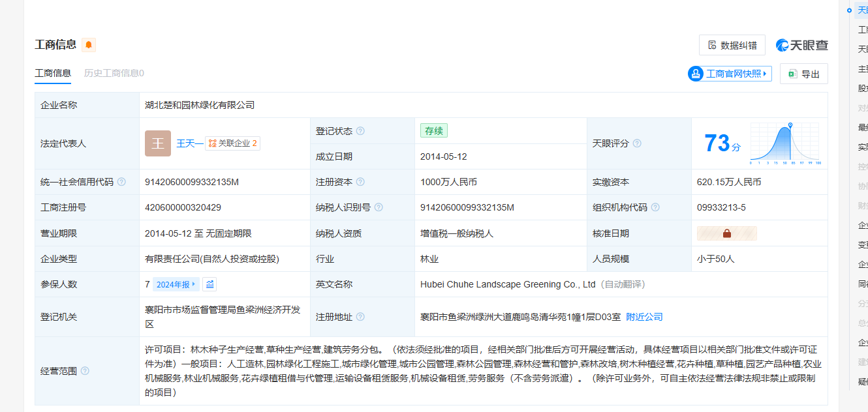Click help icon next to 登记状态

pos(360,131)
